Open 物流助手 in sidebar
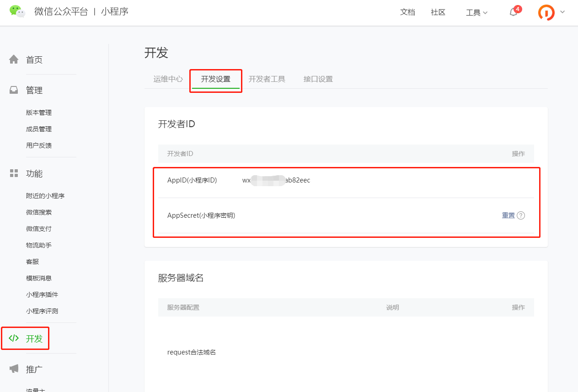 pyautogui.click(x=39, y=245)
